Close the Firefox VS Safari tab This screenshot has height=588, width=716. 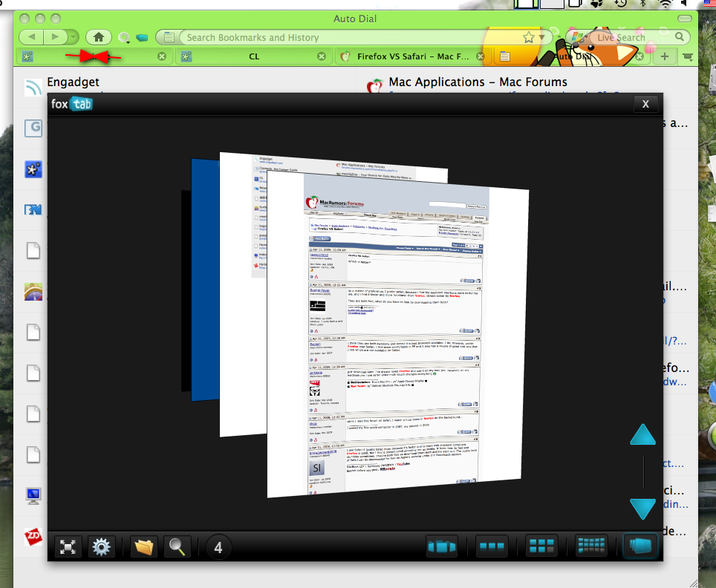pyautogui.click(x=481, y=56)
